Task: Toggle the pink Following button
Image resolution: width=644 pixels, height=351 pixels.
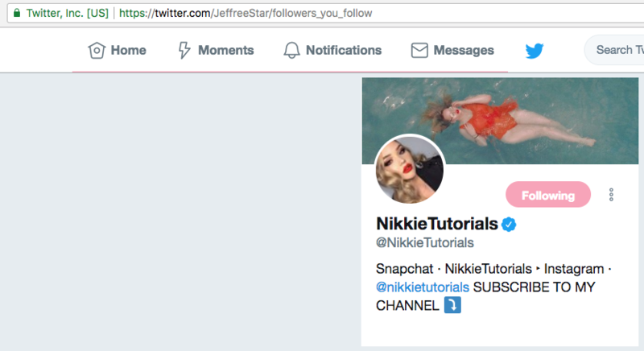Action: (547, 195)
